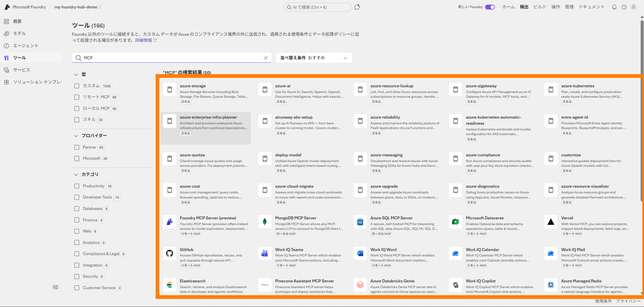The image size is (644, 307).
Task: Collapse the sidebar with the panel icon
Action: click(x=56, y=287)
